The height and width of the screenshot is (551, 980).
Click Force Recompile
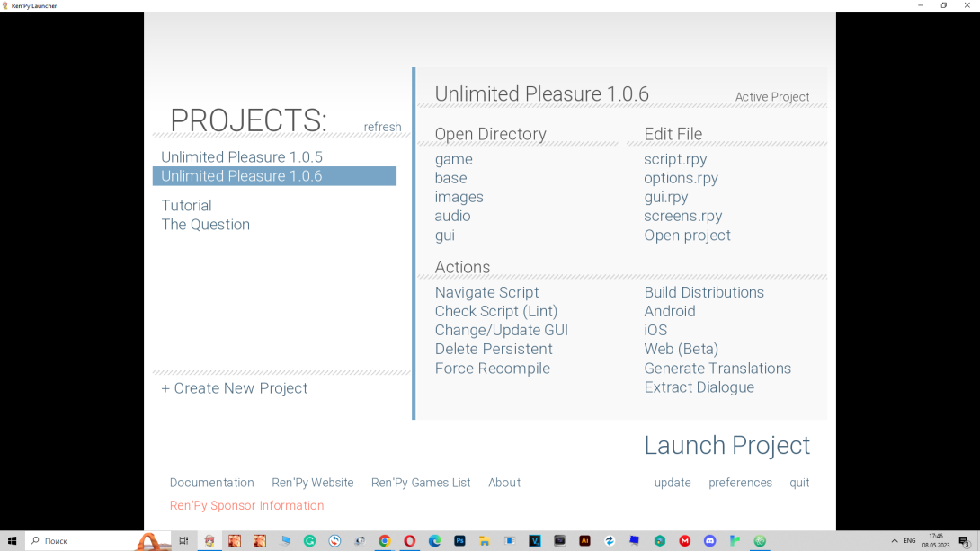pos(493,368)
